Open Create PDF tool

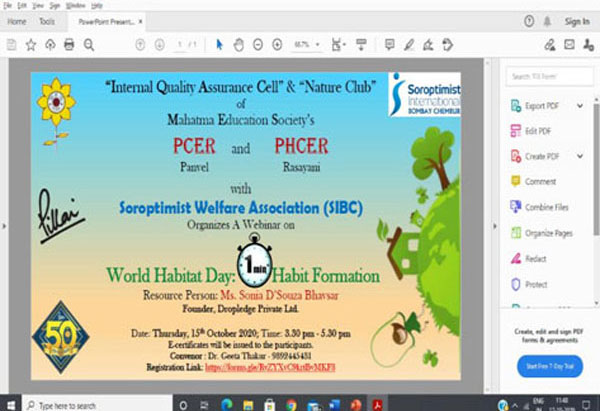click(x=535, y=156)
